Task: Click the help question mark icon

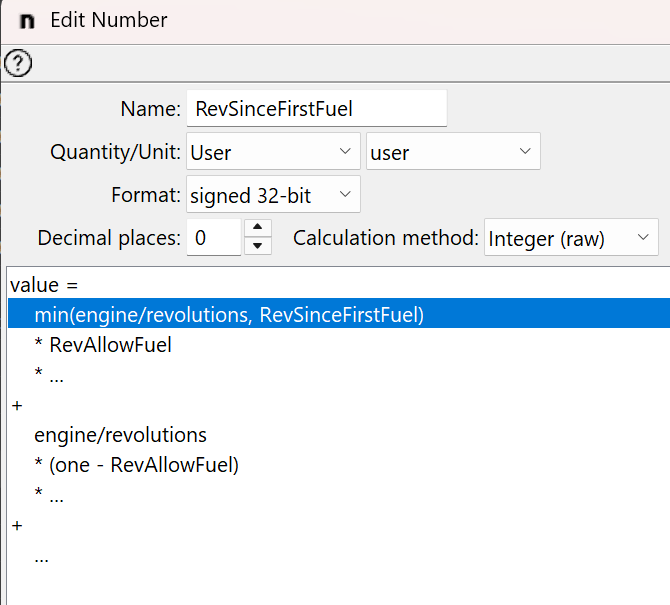Action: pos(18,64)
